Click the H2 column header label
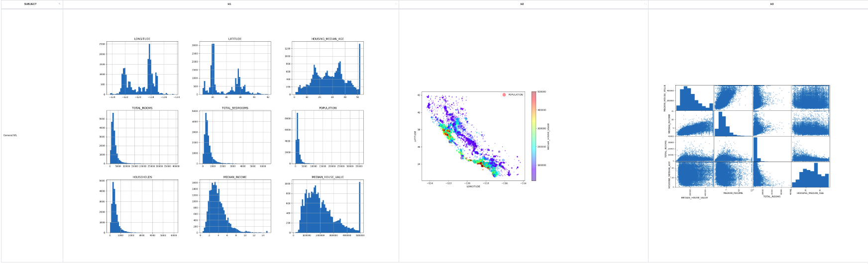The width and height of the screenshot is (868, 264). [522, 4]
